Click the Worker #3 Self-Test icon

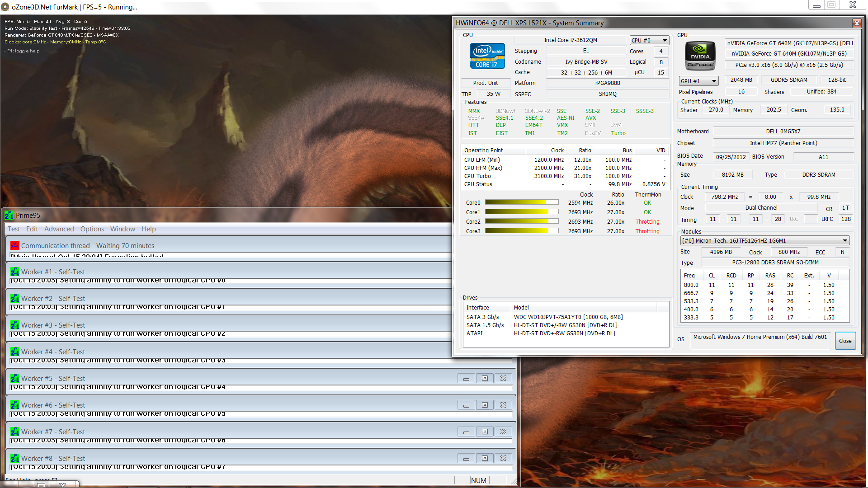(x=15, y=325)
